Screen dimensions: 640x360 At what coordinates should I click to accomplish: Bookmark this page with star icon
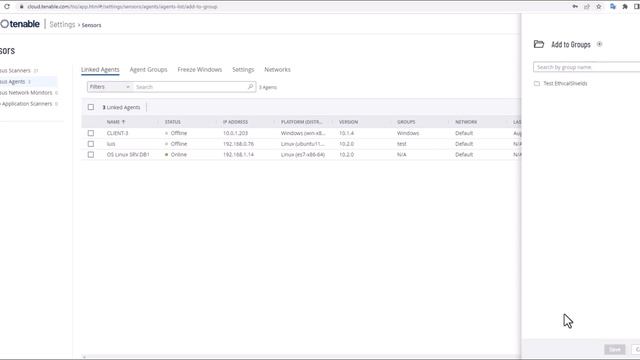point(599,7)
